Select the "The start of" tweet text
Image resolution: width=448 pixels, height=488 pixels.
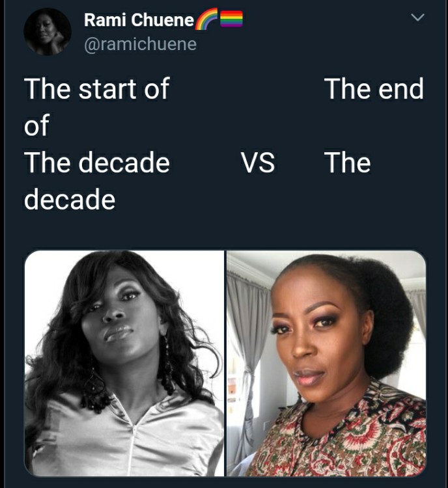coord(97,89)
